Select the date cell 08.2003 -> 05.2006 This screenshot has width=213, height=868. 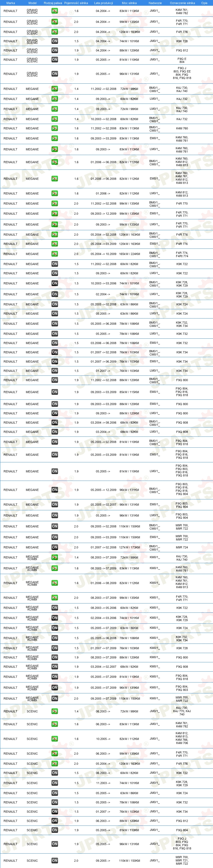coord(104,608)
